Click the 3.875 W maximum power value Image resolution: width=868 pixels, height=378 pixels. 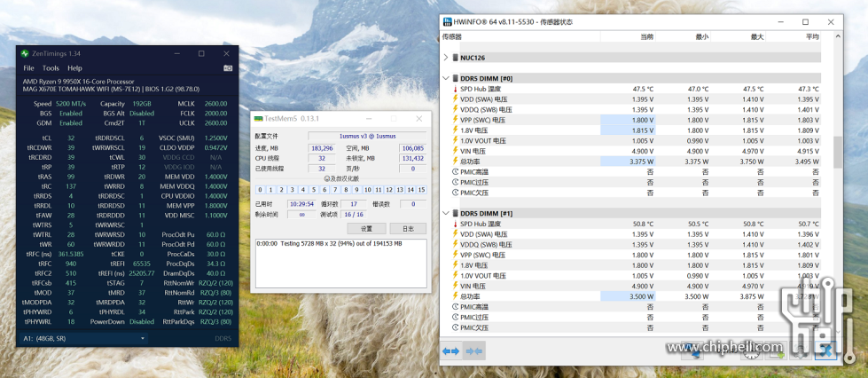pyautogui.click(x=753, y=296)
